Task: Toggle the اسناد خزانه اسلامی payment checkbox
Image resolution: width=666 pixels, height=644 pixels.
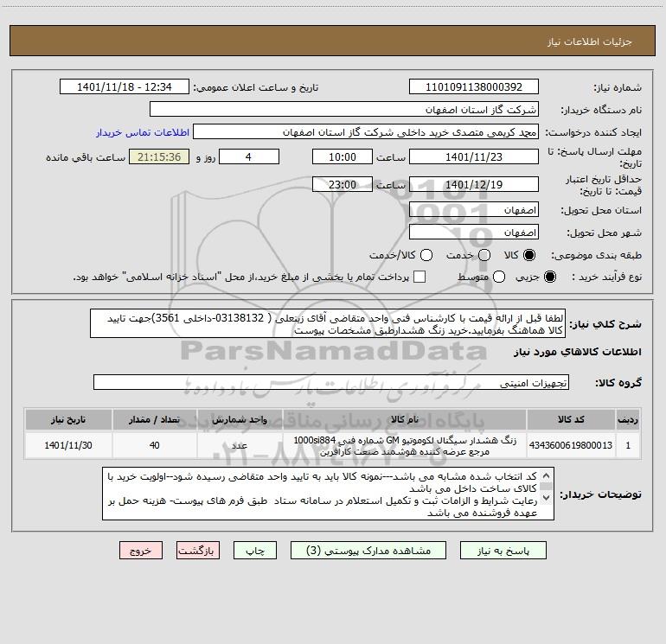Action: point(419,277)
